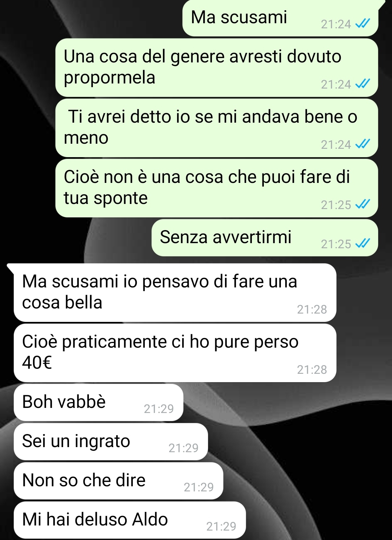Select the "Boh vabbè" received message
The height and width of the screenshot is (540, 392).
(x=98, y=403)
